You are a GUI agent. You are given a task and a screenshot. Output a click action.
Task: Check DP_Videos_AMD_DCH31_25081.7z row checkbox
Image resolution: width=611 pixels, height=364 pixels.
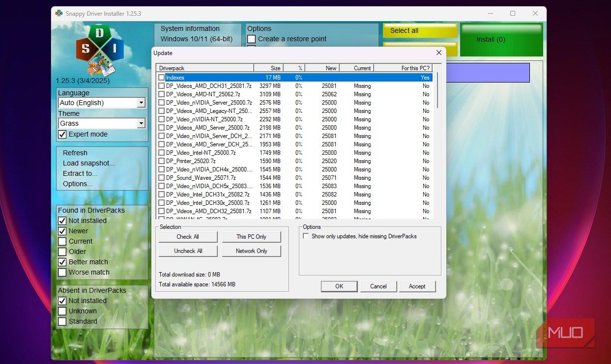(x=161, y=86)
